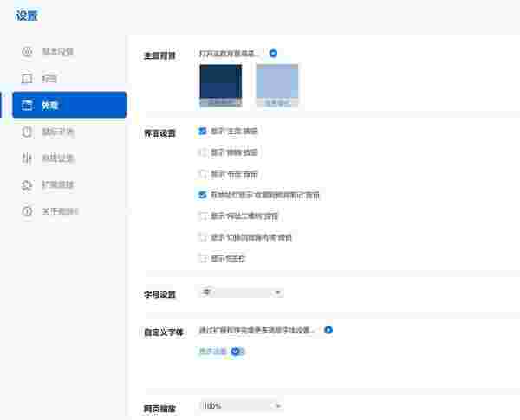Enable the sixth checkbox under 界面设置

(202, 237)
